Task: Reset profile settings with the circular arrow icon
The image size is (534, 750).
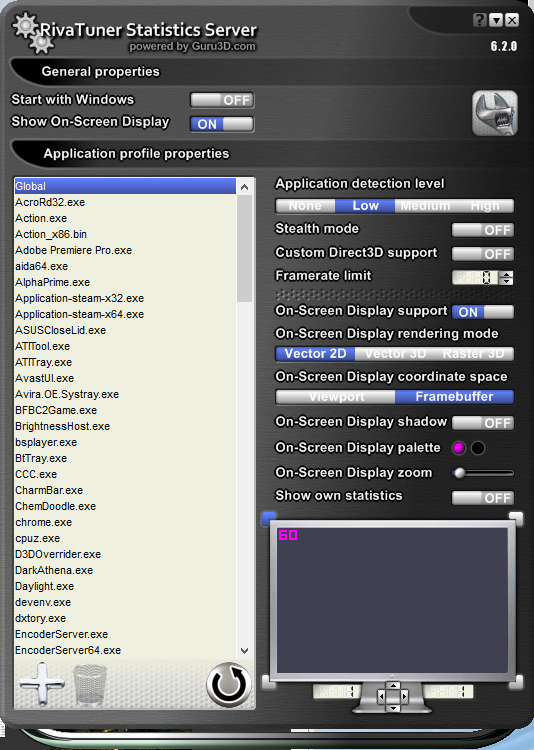Action: click(x=229, y=685)
